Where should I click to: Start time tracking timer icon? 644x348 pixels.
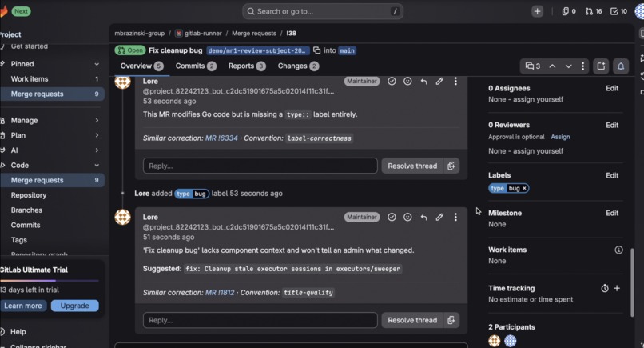click(605, 288)
